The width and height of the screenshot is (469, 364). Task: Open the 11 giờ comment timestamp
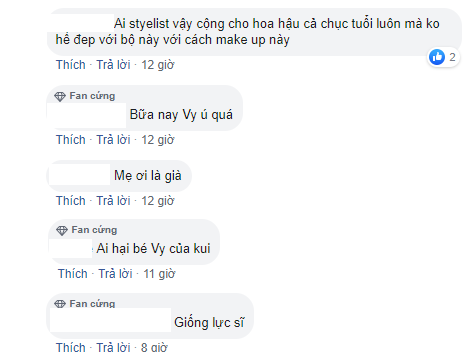(x=159, y=274)
